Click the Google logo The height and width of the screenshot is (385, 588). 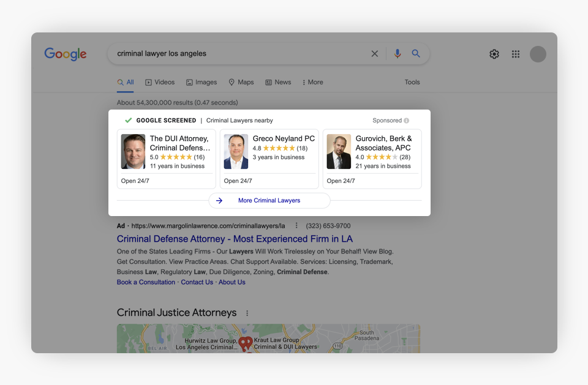point(66,54)
